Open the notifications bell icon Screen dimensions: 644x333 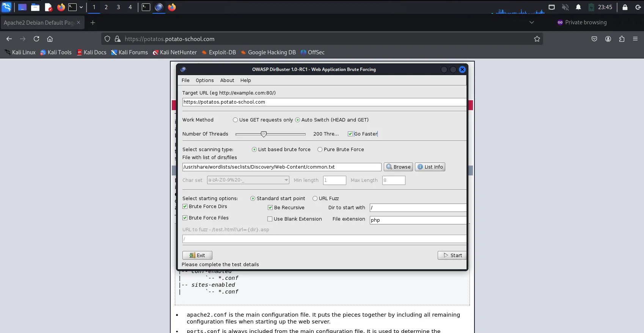[578, 7]
